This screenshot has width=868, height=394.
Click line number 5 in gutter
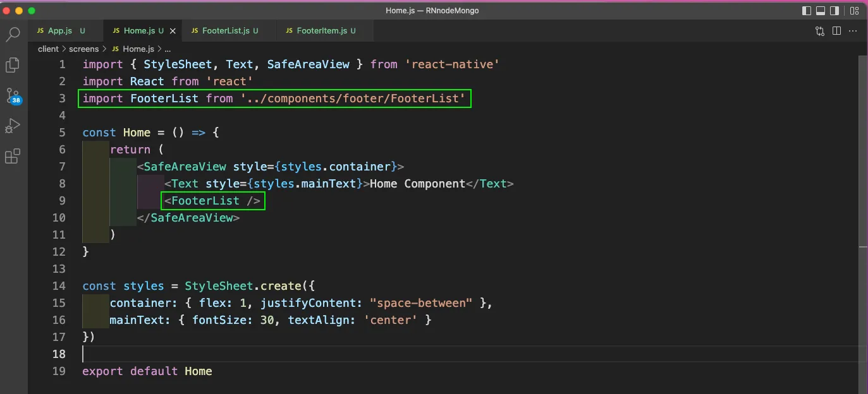point(62,133)
